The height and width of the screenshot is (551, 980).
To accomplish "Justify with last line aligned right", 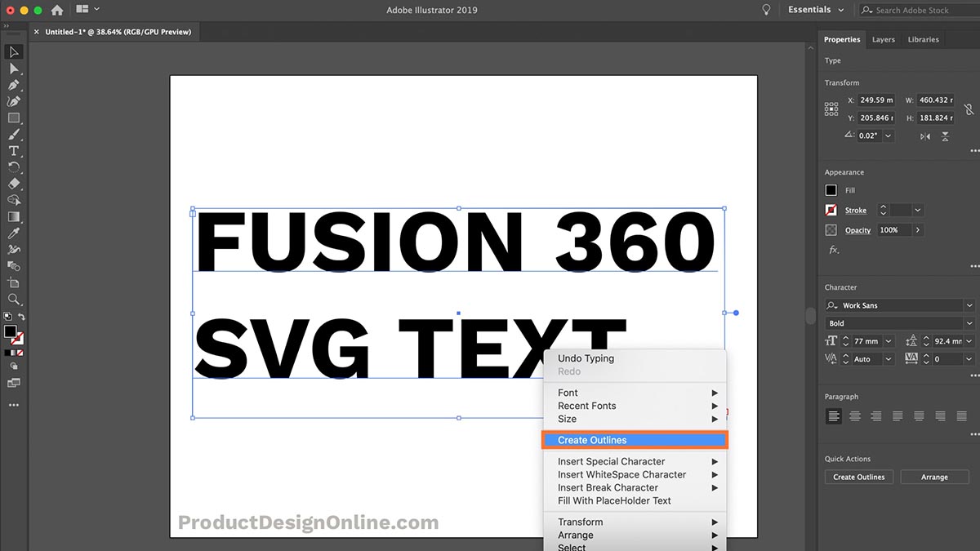I will 940,415.
